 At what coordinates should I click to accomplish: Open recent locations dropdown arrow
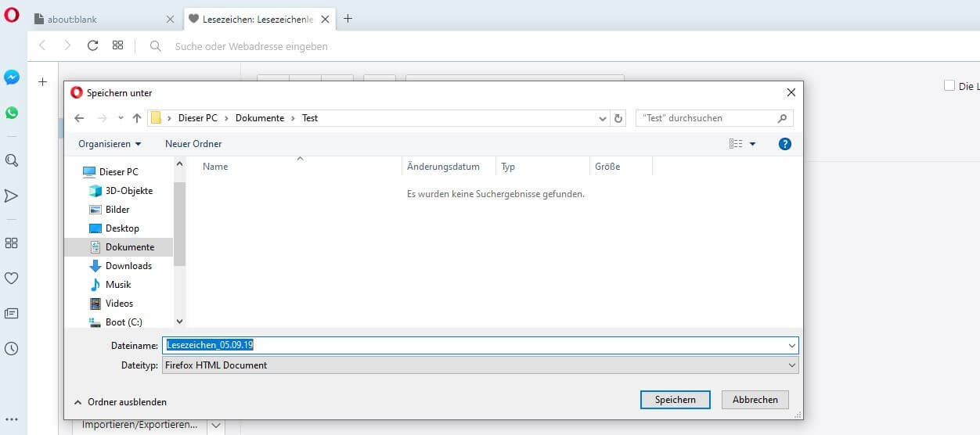point(121,118)
